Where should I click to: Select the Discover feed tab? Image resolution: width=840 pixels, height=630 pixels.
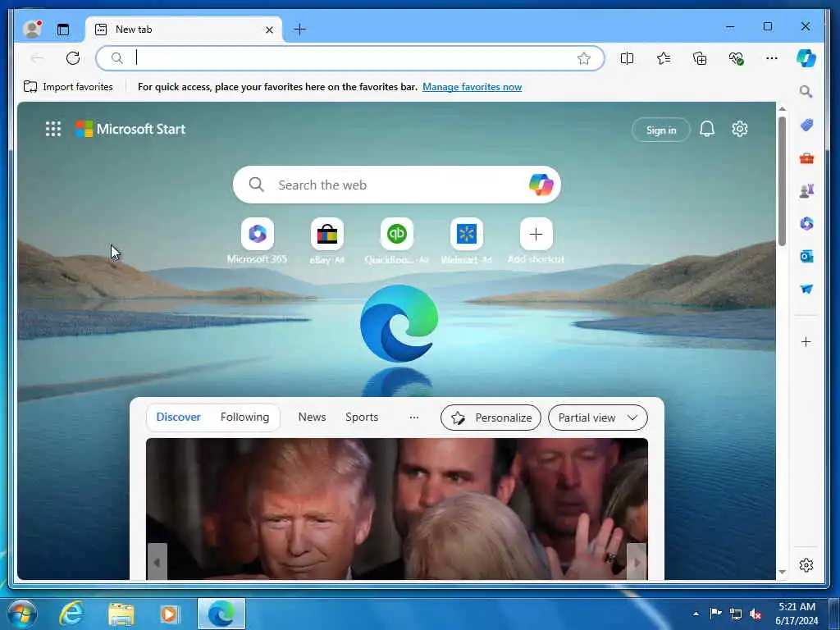pyautogui.click(x=178, y=418)
